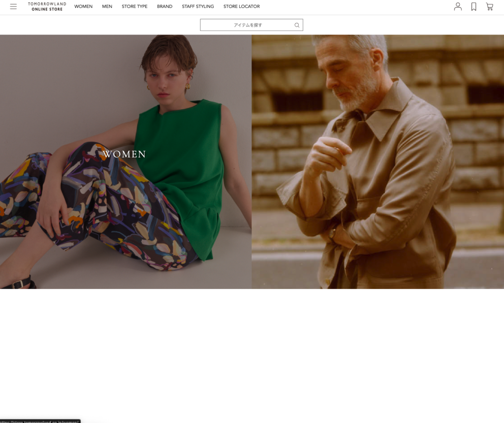Focus the アイテムを探す search field

click(x=248, y=25)
